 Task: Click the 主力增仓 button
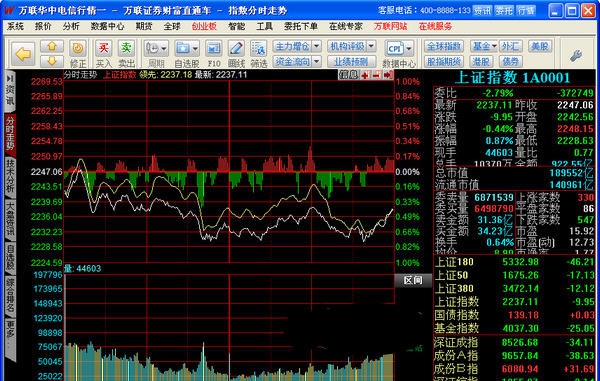292,46
